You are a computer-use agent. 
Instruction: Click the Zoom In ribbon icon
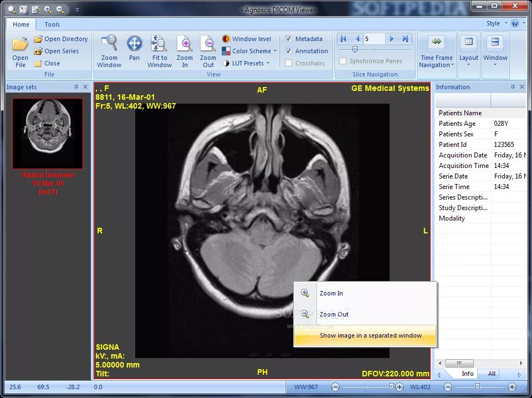[x=185, y=43]
